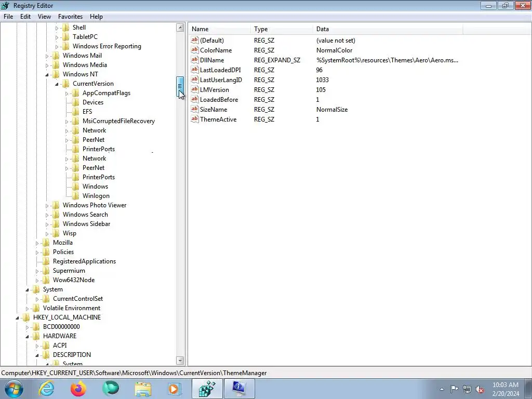Click the string icon beside DllName
This screenshot has width=532, height=399.
[194, 60]
